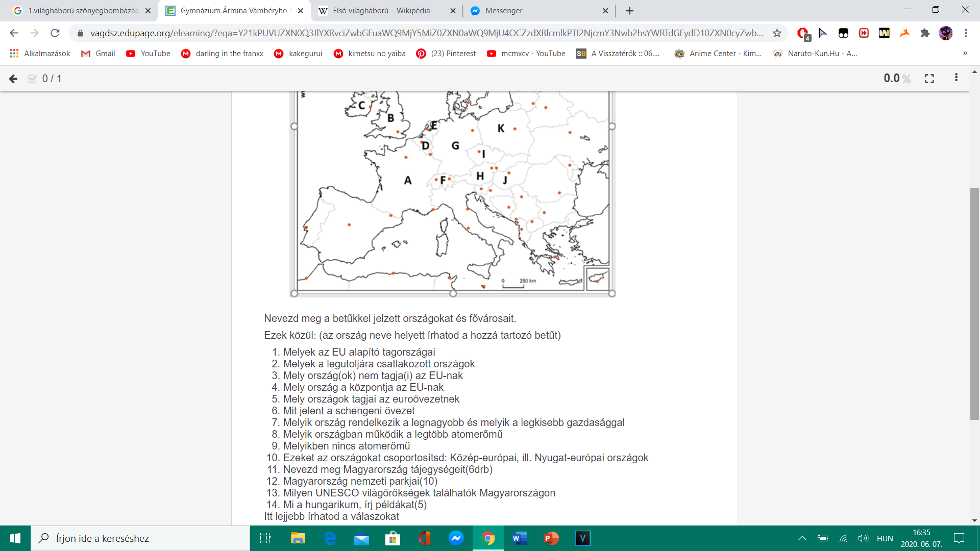Switch to Első világháború Wikipédia tab
Viewport: 980px width, 551px height.
click(381, 11)
